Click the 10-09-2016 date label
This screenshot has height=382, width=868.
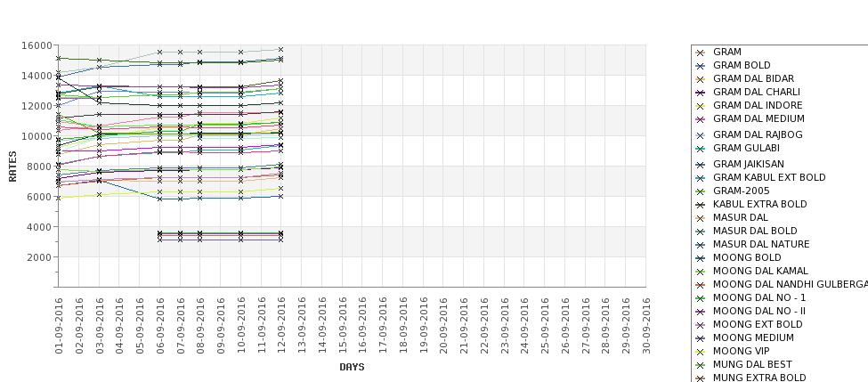240,326
